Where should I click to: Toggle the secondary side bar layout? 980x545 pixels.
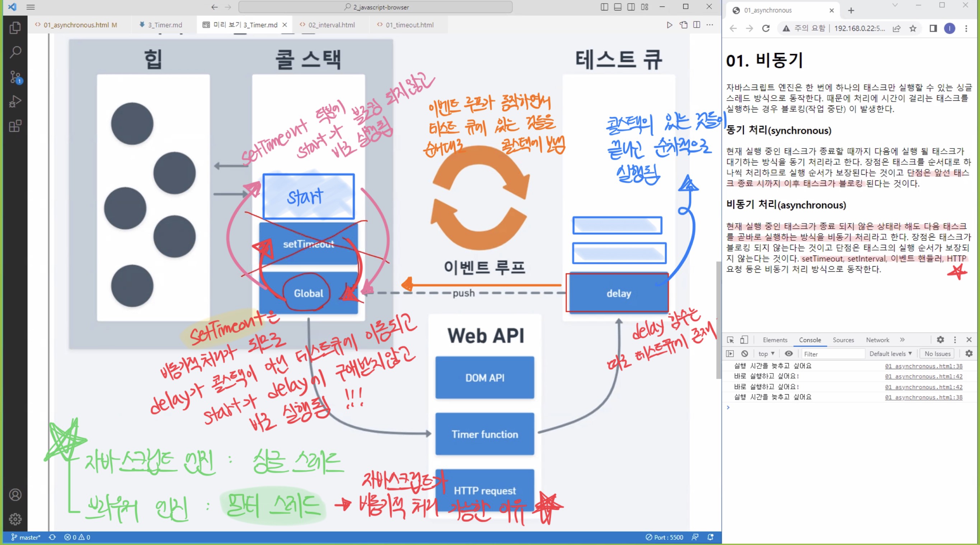point(631,7)
